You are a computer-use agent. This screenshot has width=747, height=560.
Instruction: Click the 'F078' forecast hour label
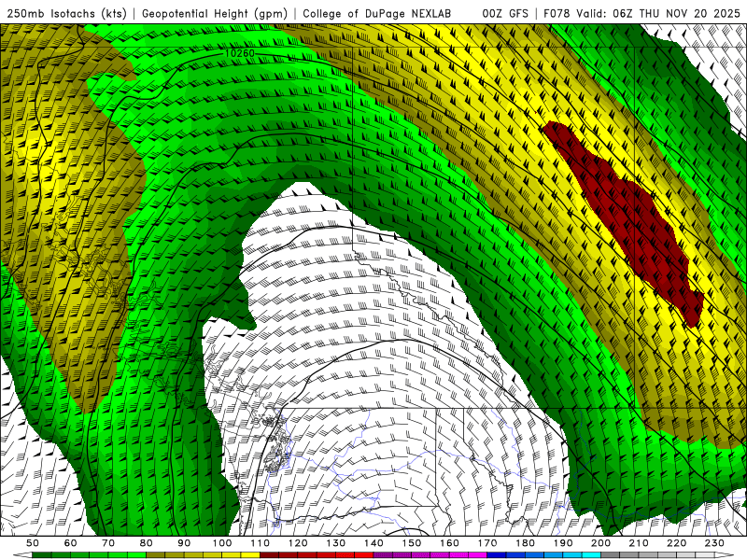557,14
